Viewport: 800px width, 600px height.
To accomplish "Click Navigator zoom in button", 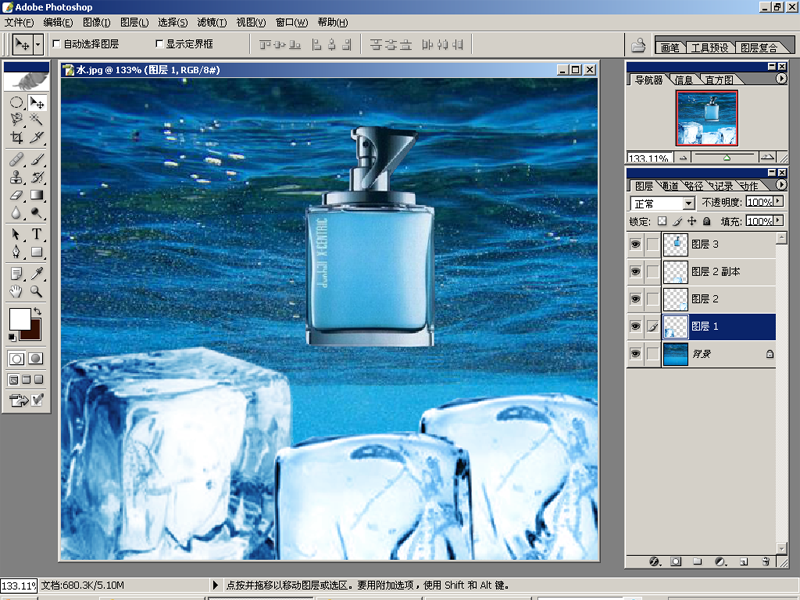I will [767, 158].
